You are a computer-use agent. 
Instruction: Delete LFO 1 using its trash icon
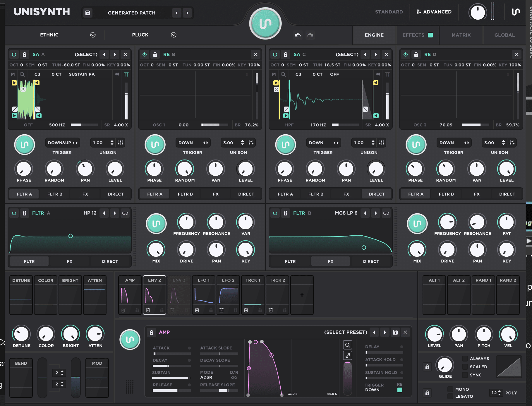(x=197, y=310)
